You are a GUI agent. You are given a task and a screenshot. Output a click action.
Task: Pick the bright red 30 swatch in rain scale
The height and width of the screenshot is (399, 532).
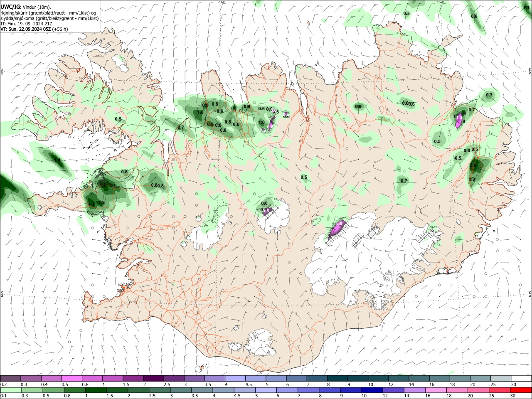coord(521,390)
